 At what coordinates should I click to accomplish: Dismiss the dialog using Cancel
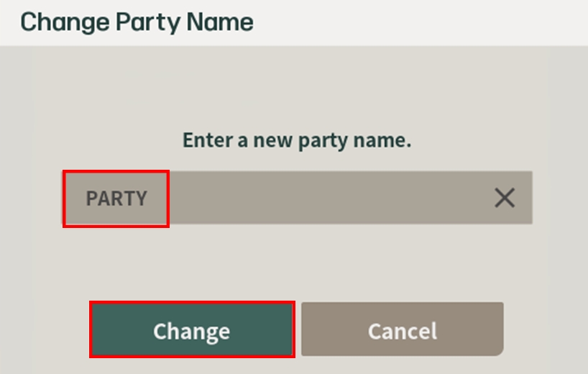pos(402,330)
